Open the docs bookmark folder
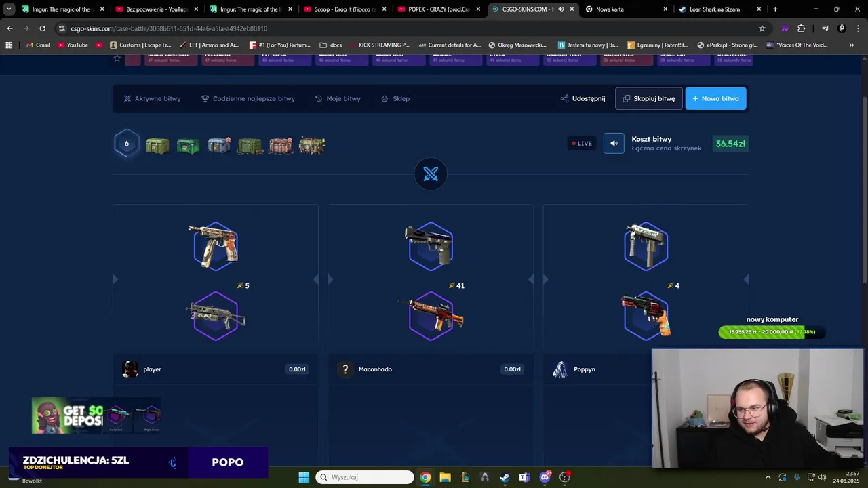 330,45
